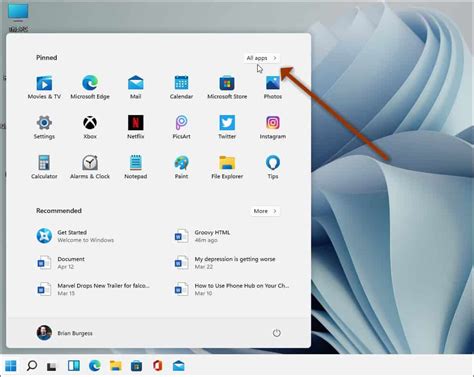
Task: Launch Office from the taskbar
Action: (158, 366)
